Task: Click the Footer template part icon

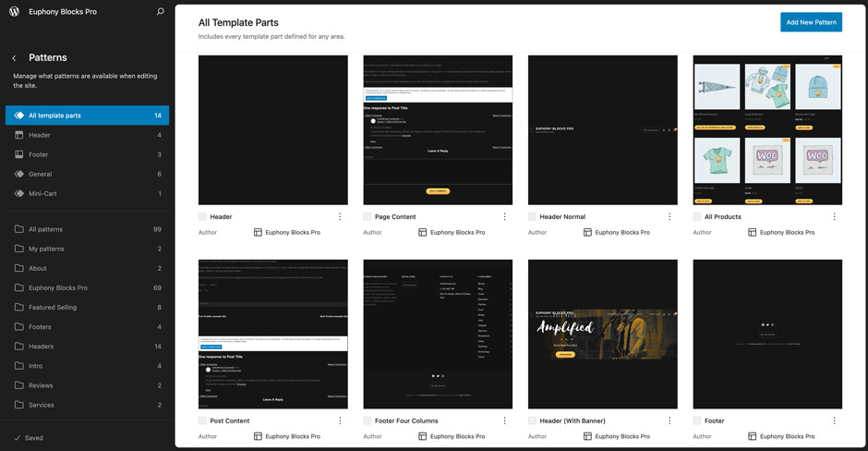Action: point(19,154)
